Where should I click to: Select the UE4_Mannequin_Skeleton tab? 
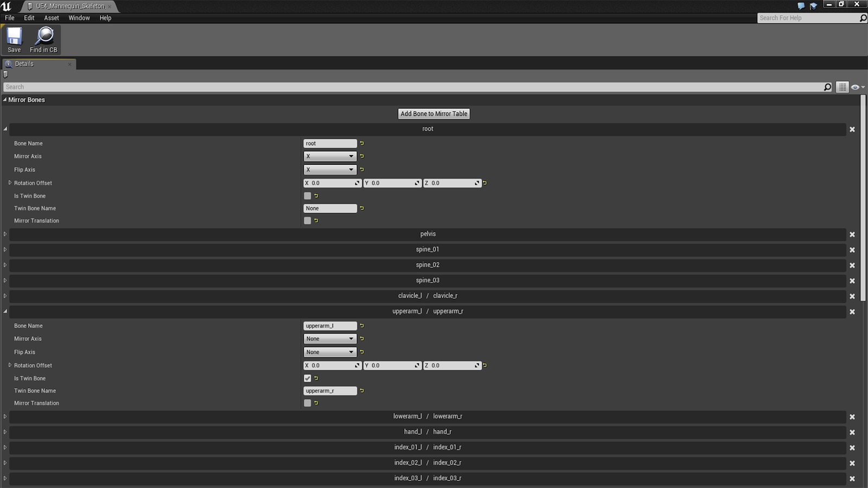[x=68, y=6]
